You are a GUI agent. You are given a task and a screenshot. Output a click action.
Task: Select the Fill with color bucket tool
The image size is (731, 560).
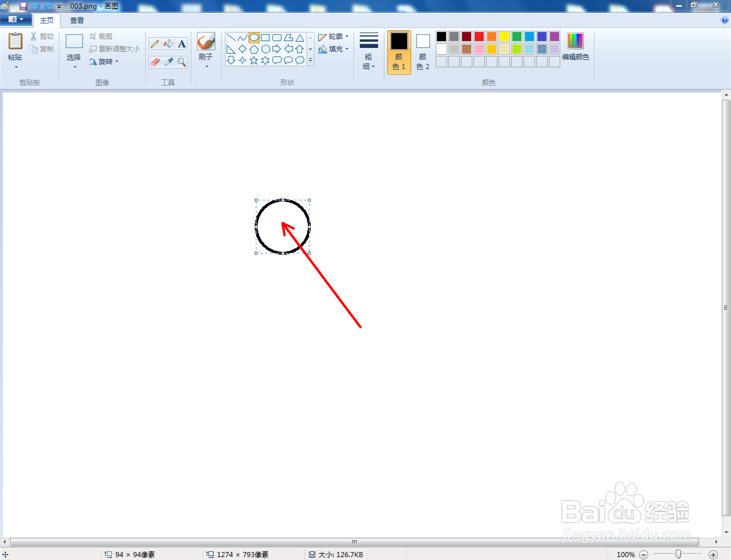click(x=168, y=44)
